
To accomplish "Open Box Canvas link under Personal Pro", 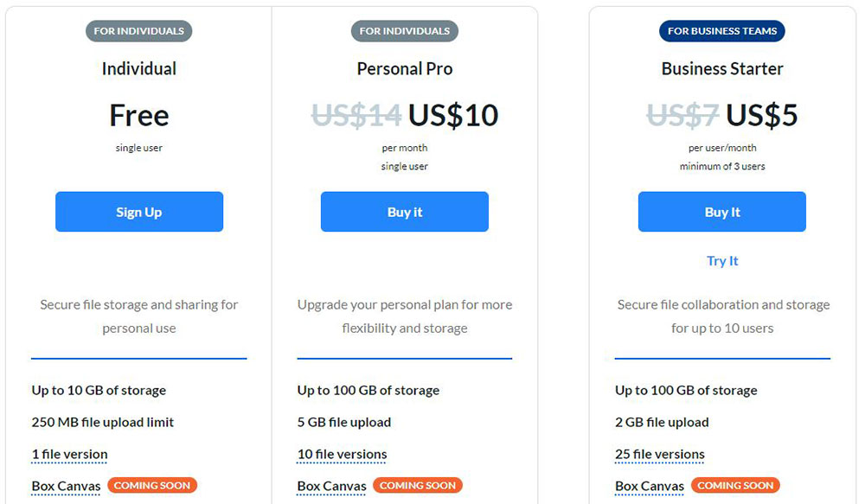I will pyautogui.click(x=332, y=486).
